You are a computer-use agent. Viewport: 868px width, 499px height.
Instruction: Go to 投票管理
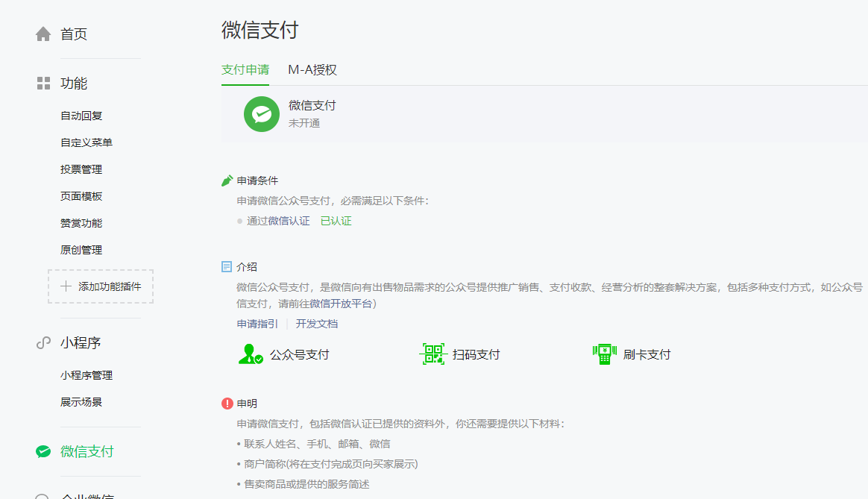point(81,169)
